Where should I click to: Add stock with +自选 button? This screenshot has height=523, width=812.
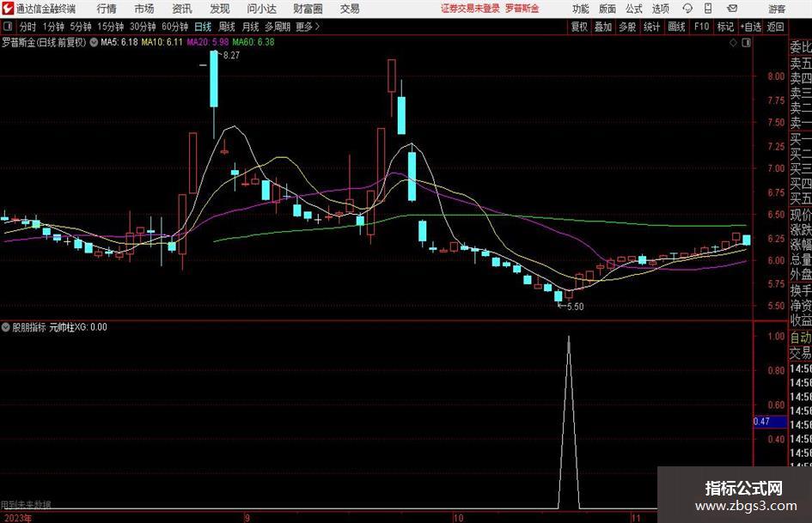[750, 27]
